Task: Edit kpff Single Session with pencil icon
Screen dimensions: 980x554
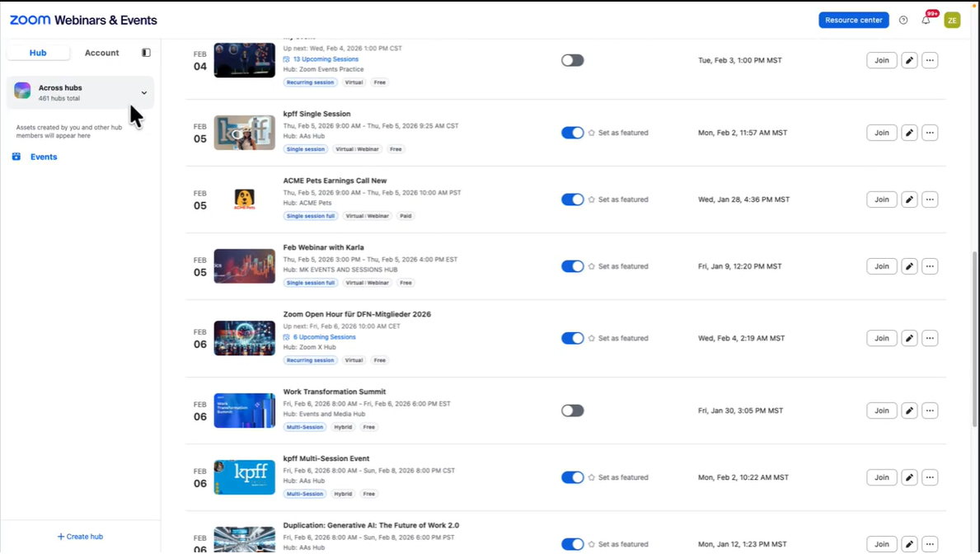Action: pyautogui.click(x=909, y=133)
